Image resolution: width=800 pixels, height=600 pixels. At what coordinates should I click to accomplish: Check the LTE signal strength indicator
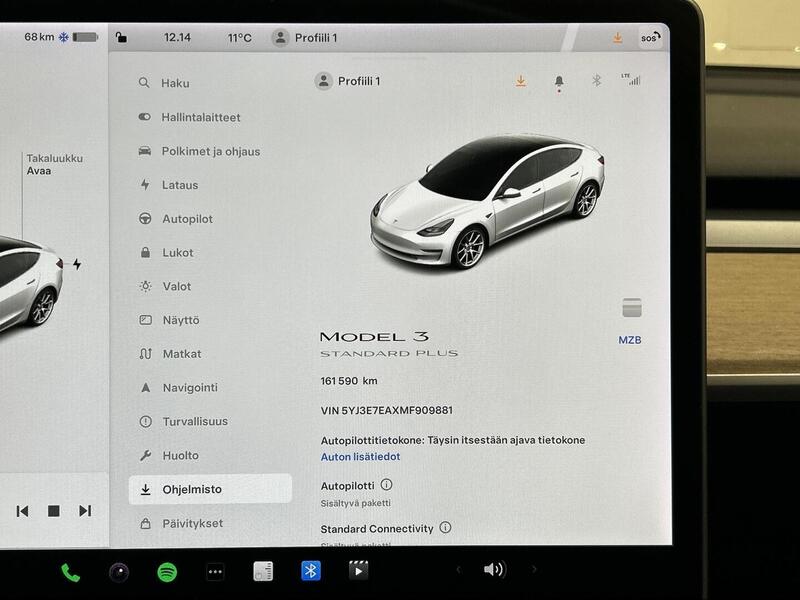pyautogui.click(x=631, y=82)
